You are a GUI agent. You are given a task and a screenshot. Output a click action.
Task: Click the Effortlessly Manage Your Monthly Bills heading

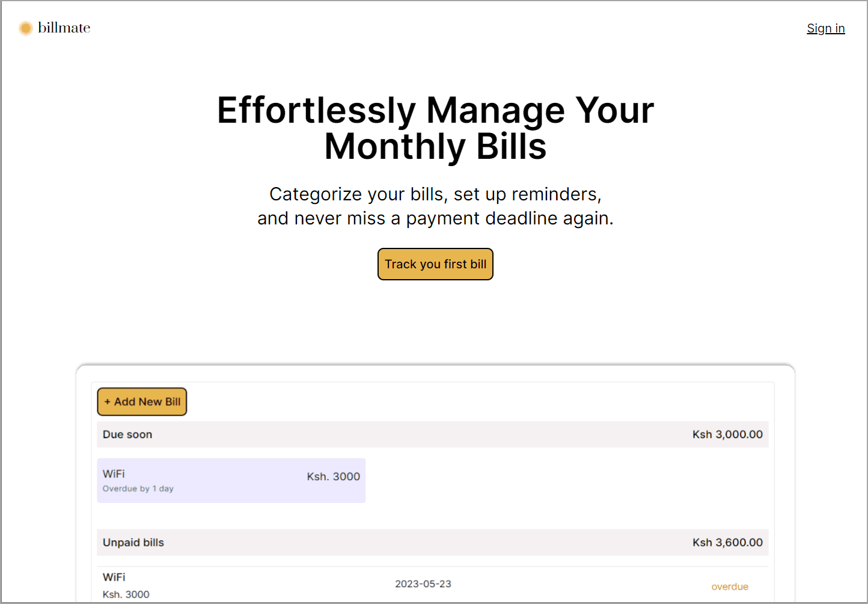(435, 128)
